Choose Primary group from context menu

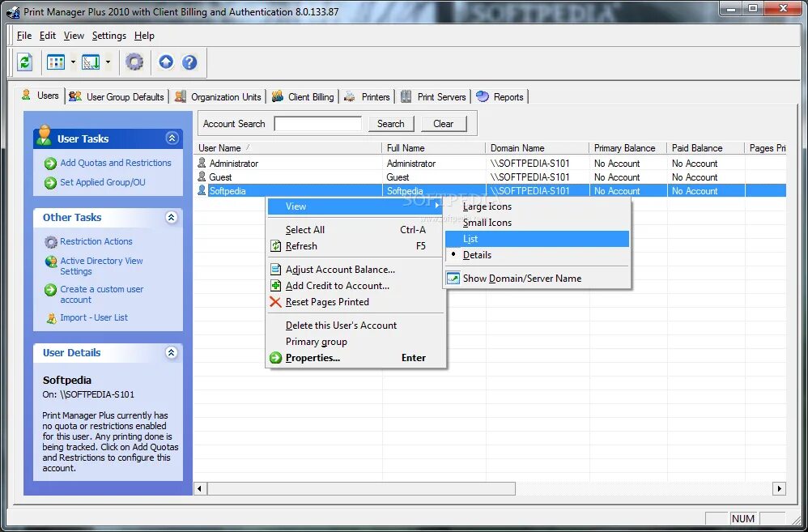pos(355,342)
